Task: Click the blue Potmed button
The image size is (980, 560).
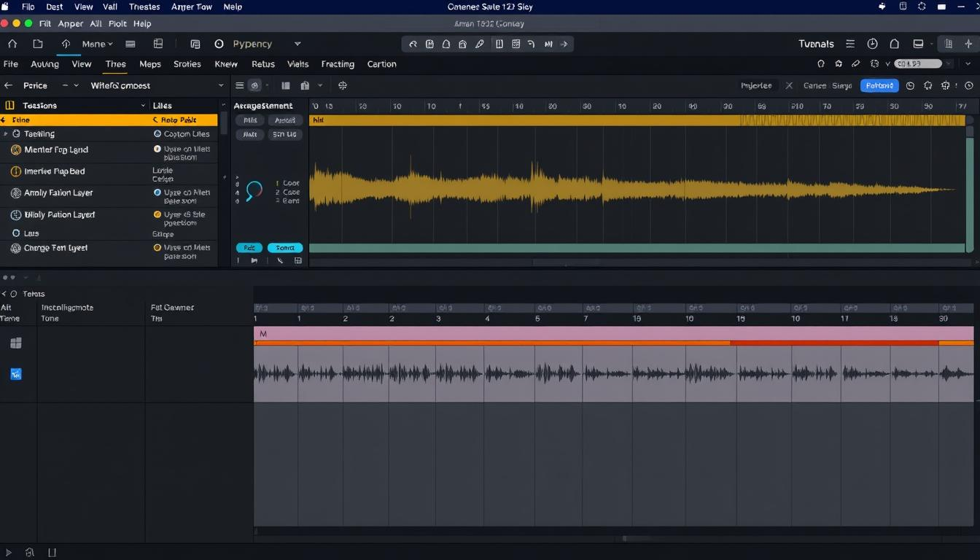Action: click(879, 85)
